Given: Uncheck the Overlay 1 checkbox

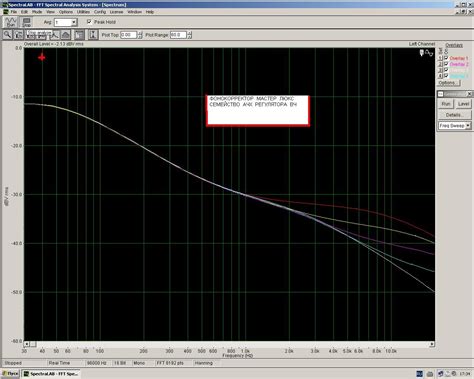Looking at the screenshot, I should point(446,58).
